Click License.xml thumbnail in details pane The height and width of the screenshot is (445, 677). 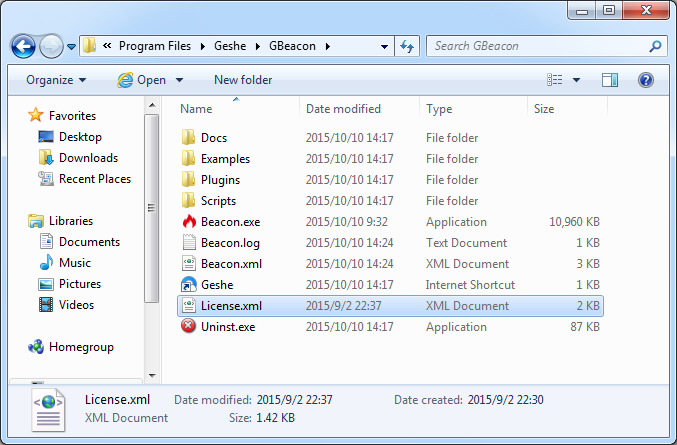point(48,410)
